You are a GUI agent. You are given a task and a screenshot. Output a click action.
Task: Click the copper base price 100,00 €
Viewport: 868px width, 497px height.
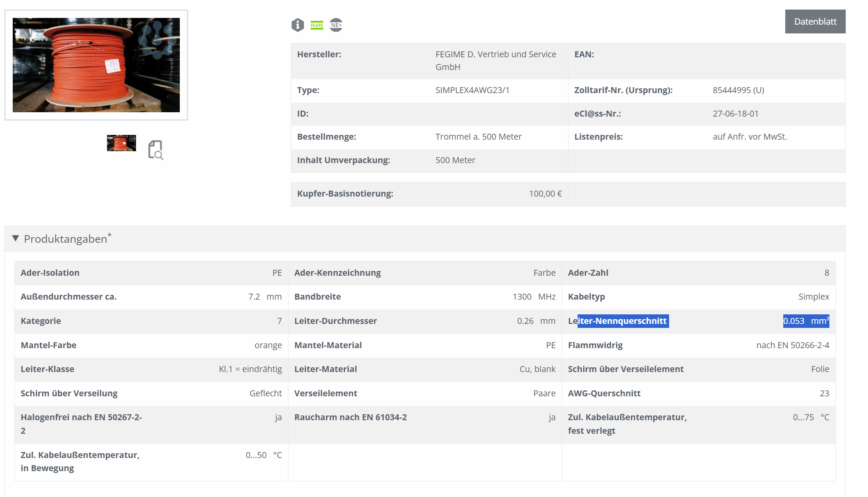[x=545, y=194]
